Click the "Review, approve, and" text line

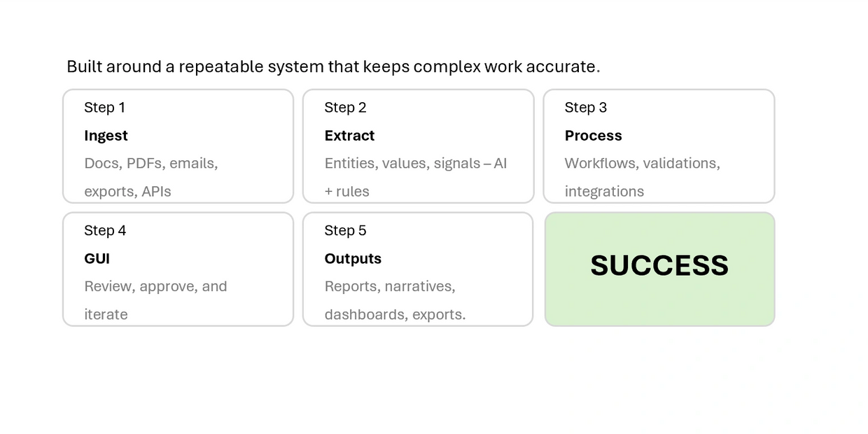tap(155, 286)
